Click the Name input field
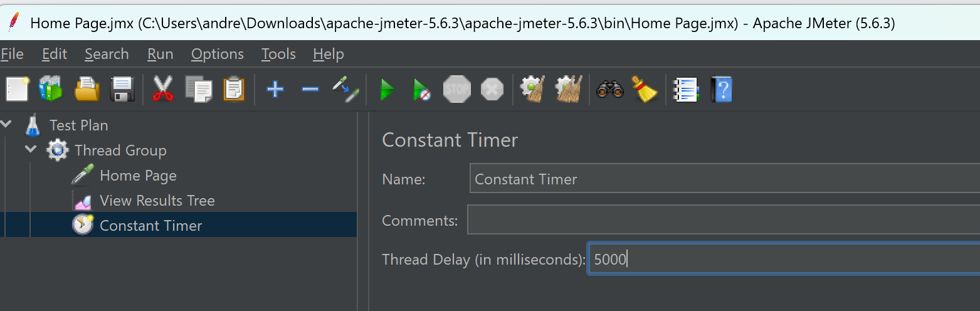The height and width of the screenshot is (311, 980). click(724, 179)
